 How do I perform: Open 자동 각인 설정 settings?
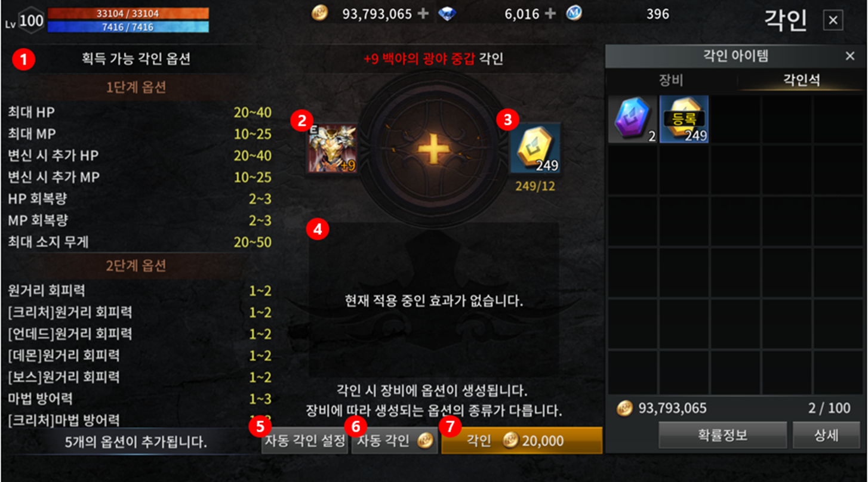point(304,441)
